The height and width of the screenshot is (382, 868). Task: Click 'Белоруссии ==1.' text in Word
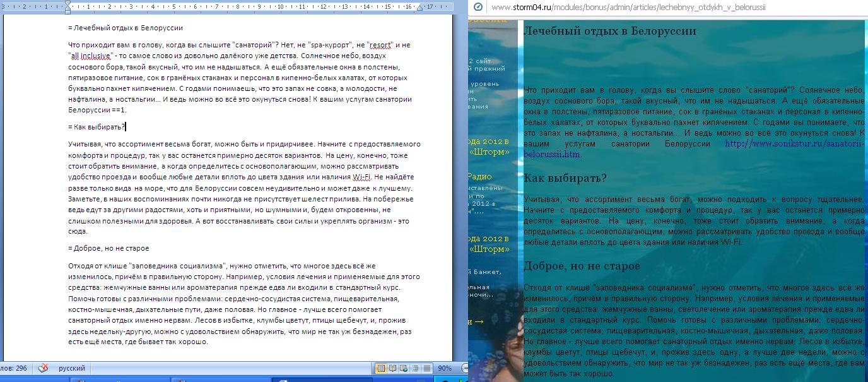[97, 110]
